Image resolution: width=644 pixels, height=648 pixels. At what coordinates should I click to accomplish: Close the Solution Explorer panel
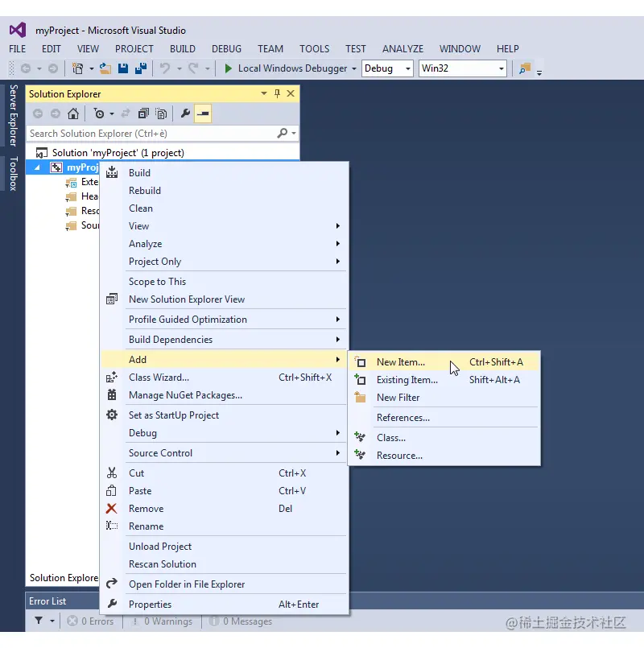click(x=291, y=94)
